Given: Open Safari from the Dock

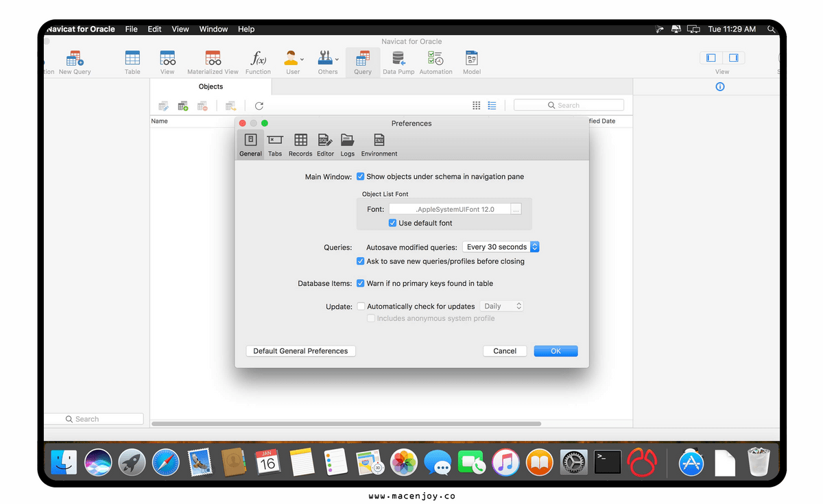Looking at the screenshot, I should pos(166,463).
